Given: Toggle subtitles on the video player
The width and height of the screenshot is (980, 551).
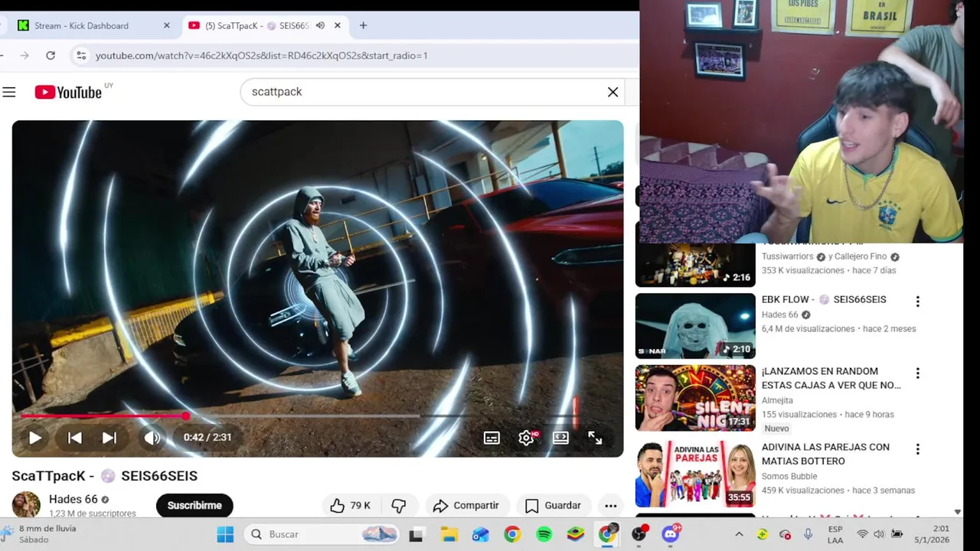Looking at the screenshot, I should click(x=492, y=438).
